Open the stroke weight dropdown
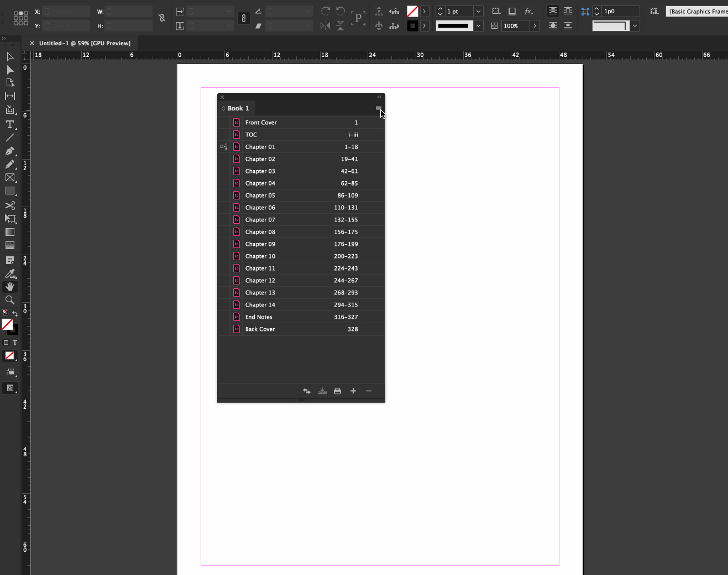728x575 pixels. coord(478,11)
